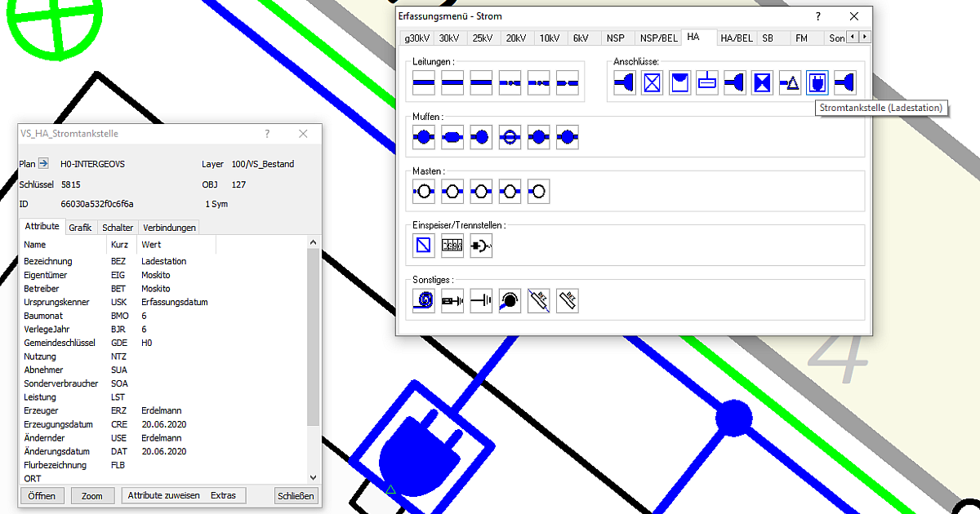This screenshot has height=514, width=980.
Task: Click the blue arrow icon next to Plan
Action: coord(44,164)
